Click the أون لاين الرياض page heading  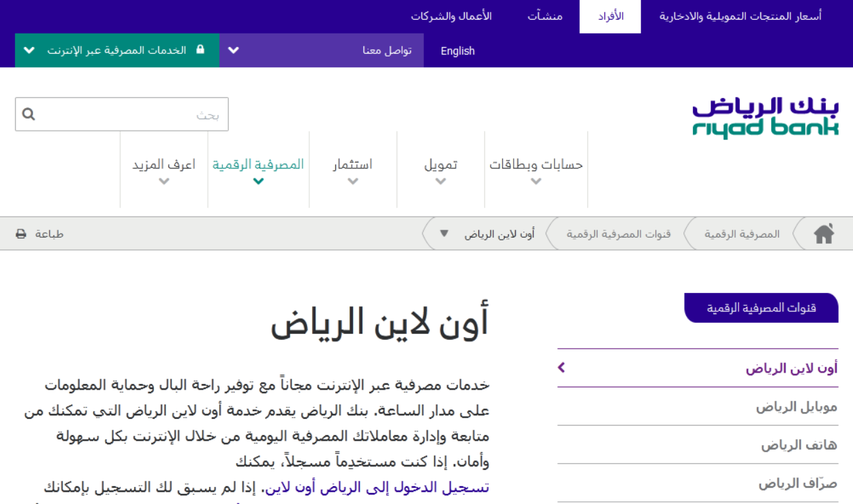(x=380, y=323)
